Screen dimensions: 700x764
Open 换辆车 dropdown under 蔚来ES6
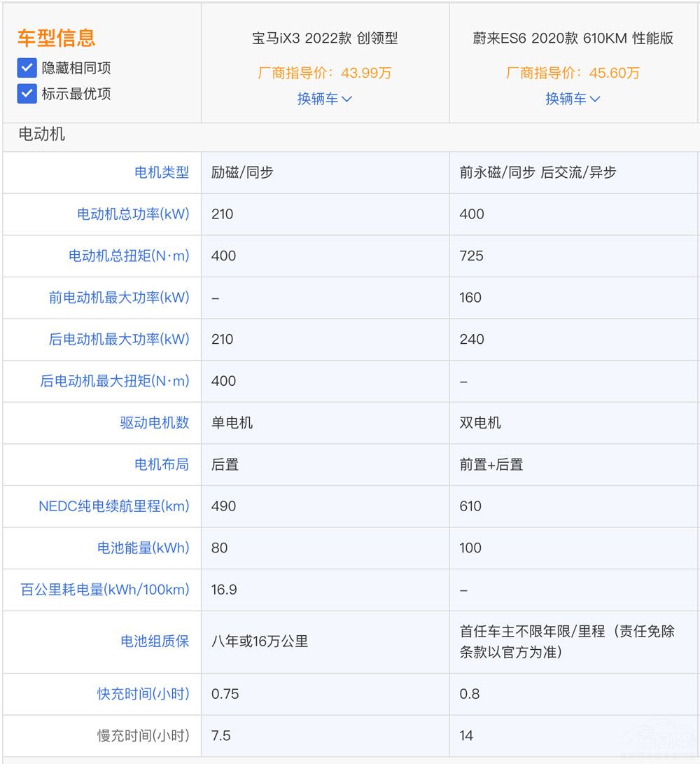573,99
